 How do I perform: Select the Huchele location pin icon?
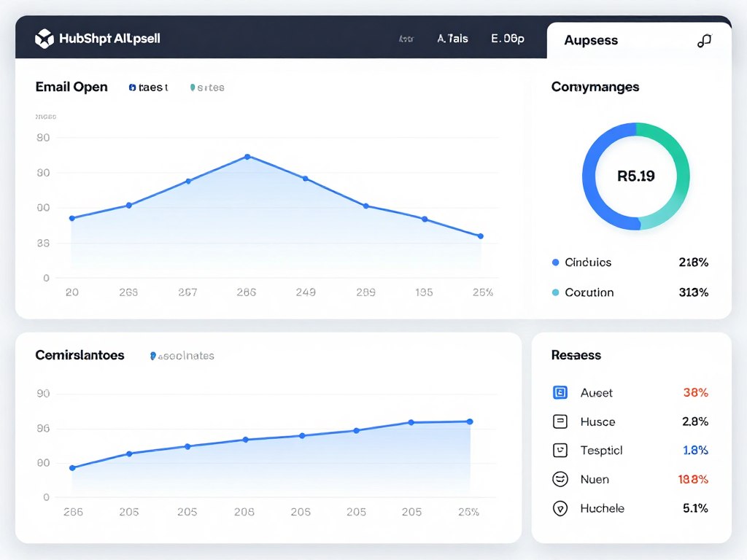click(560, 508)
